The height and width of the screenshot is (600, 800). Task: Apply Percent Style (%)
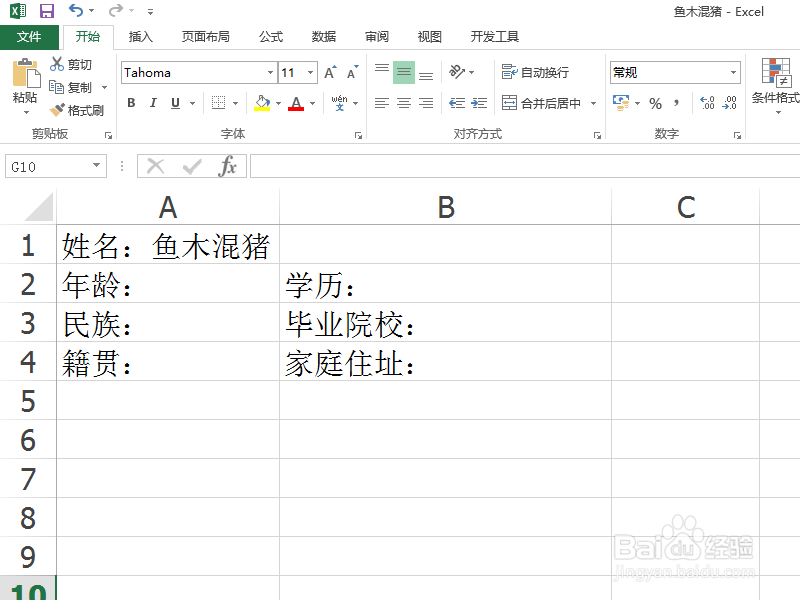(x=655, y=104)
